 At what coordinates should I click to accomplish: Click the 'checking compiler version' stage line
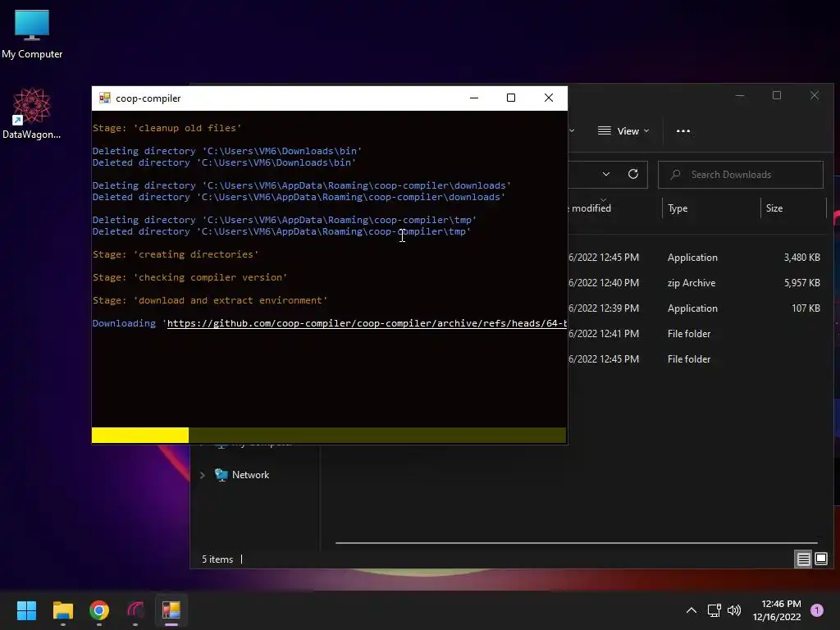coord(189,277)
